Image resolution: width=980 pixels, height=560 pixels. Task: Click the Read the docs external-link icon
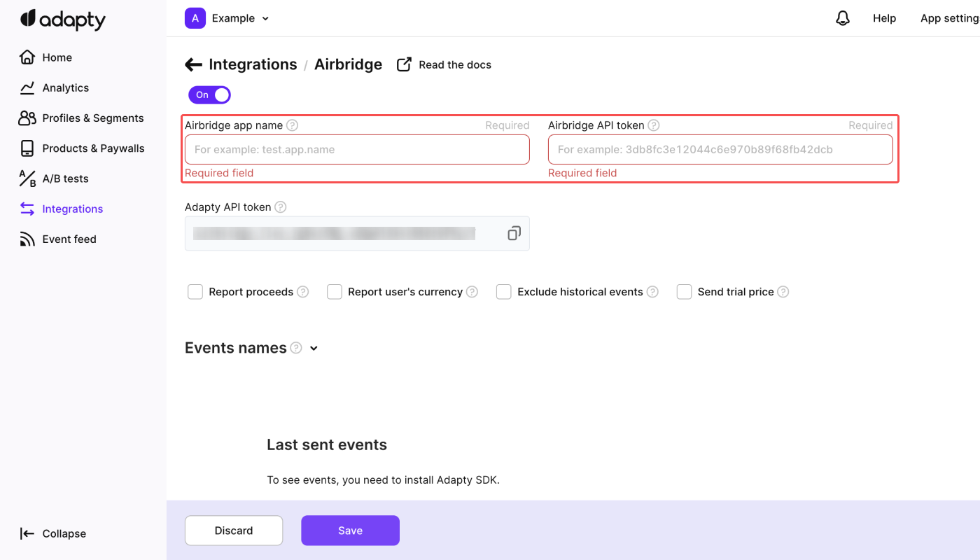point(404,64)
